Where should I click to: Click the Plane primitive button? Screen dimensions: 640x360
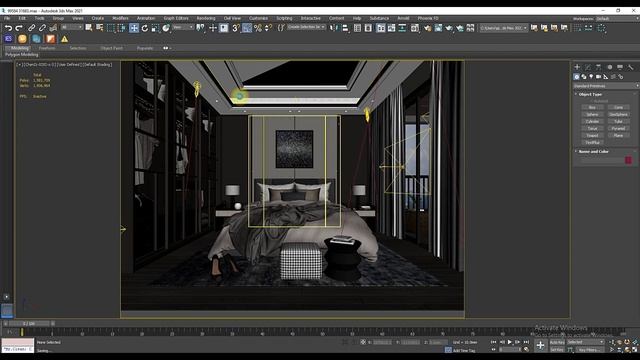point(618,136)
